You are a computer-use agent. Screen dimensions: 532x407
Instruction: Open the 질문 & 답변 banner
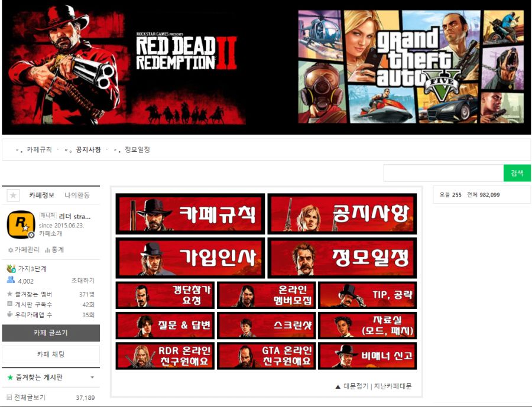tap(165, 325)
